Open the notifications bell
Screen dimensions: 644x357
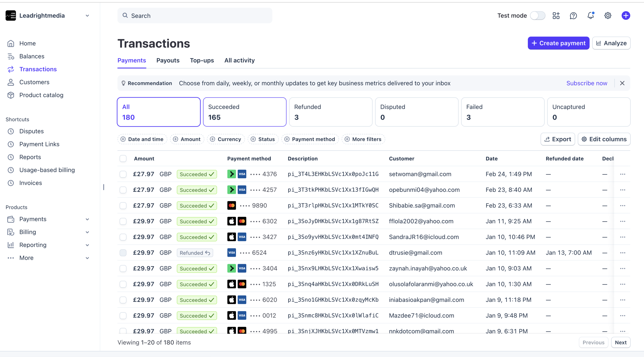point(590,15)
